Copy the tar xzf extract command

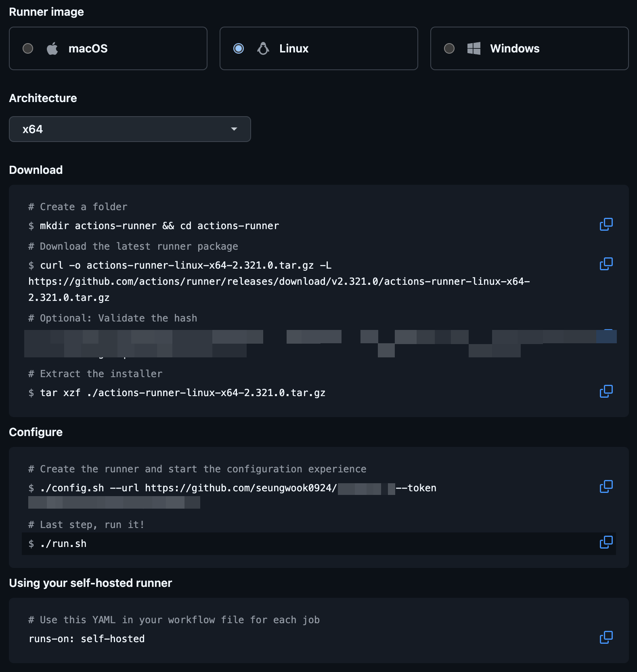[606, 391]
